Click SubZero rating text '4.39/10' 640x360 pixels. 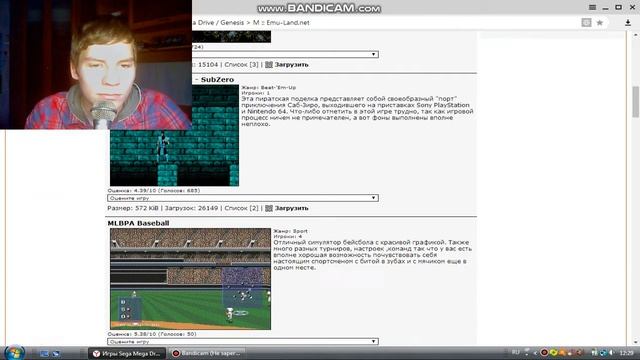point(145,191)
